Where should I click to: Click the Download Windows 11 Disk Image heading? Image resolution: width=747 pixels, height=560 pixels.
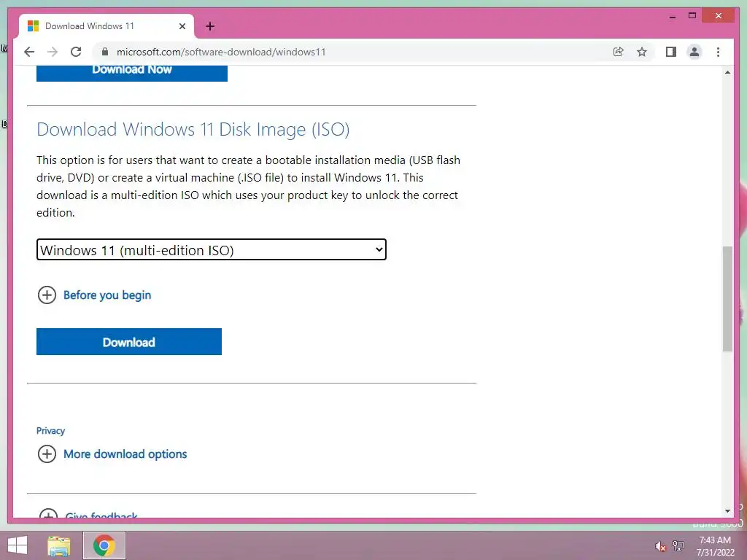(x=193, y=130)
